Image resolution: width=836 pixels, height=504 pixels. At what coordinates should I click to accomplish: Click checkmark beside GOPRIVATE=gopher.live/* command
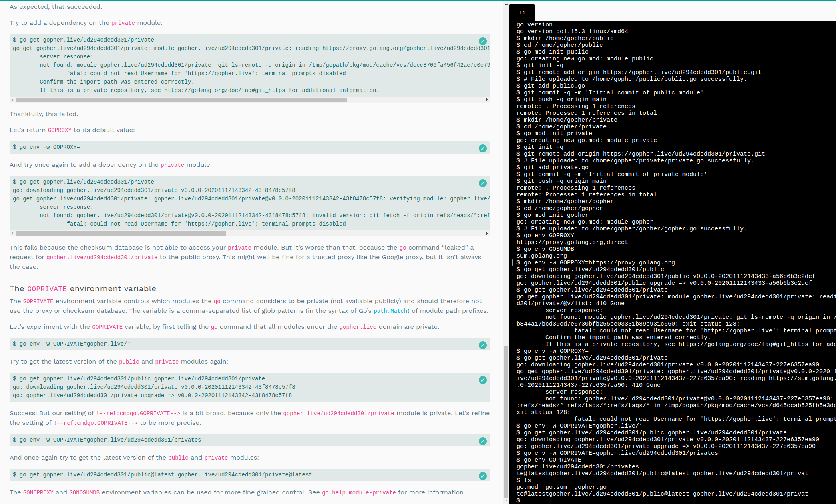pyautogui.click(x=483, y=345)
